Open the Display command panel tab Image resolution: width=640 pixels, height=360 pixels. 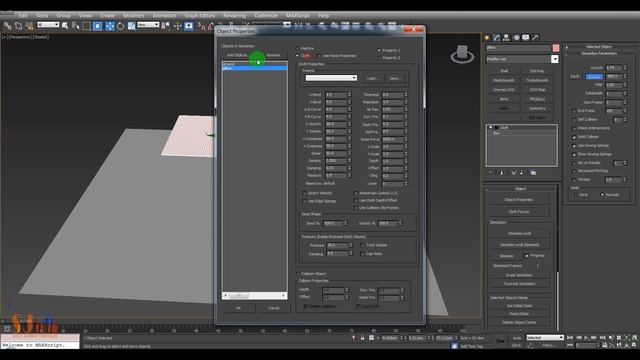coord(526,38)
